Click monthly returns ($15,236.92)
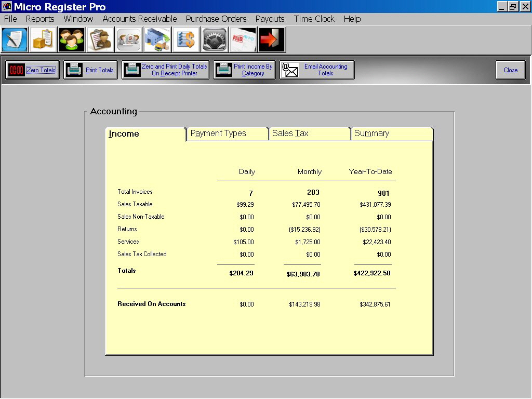Viewport: 532px width, 399px height. pyautogui.click(x=304, y=230)
